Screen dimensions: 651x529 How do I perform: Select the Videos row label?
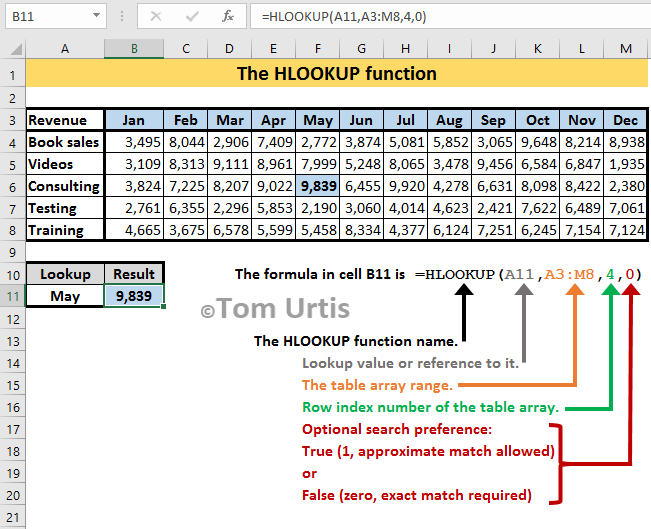tap(65, 164)
